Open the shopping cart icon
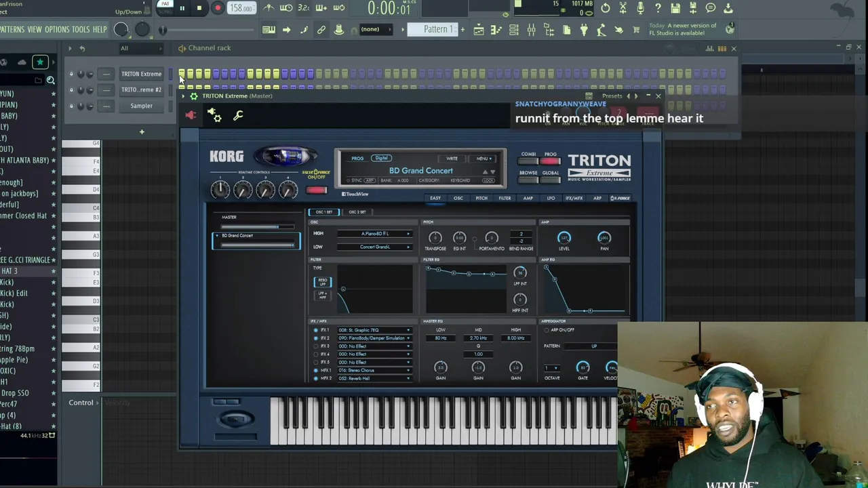Viewport: 868px width, 488px height. point(636,30)
